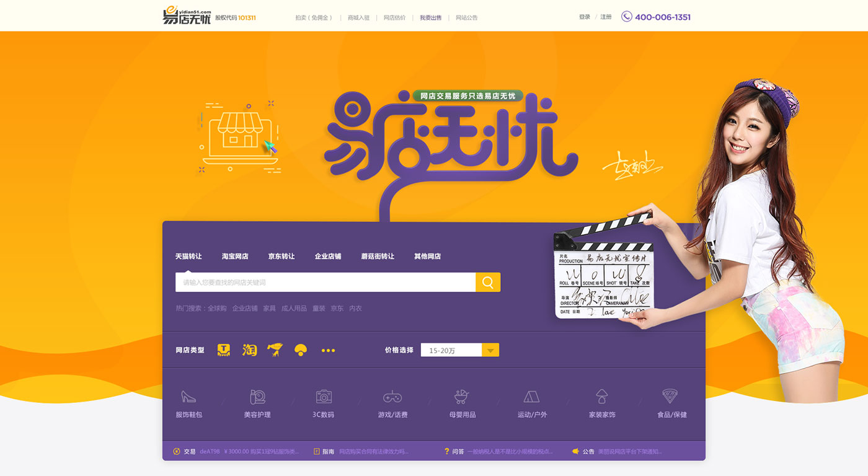This screenshot has width=868, height=476.
Task: Open the deAT98 ¥3000.00 transaction entry
Action: click(249, 452)
